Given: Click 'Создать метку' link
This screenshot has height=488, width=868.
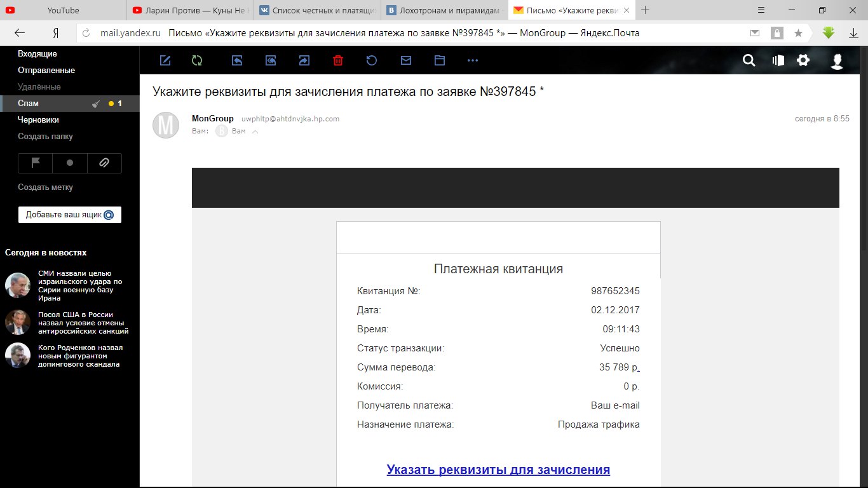Looking at the screenshot, I should (45, 187).
